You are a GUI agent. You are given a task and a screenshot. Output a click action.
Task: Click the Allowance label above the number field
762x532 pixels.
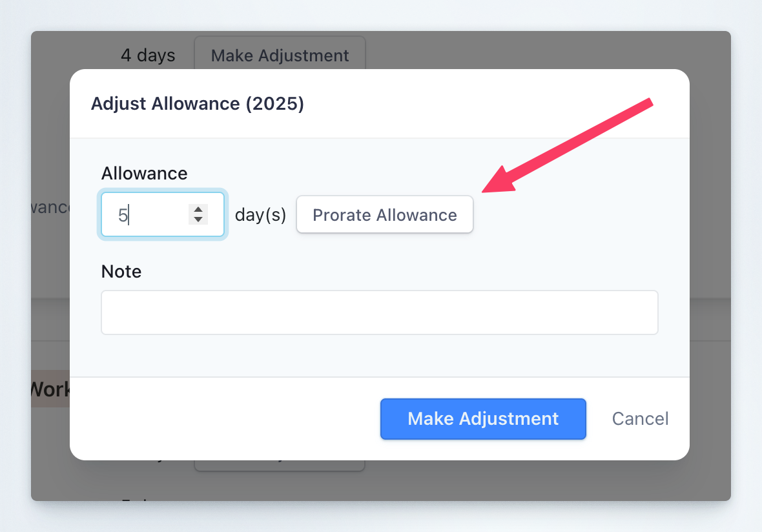(x=143, y=173)
